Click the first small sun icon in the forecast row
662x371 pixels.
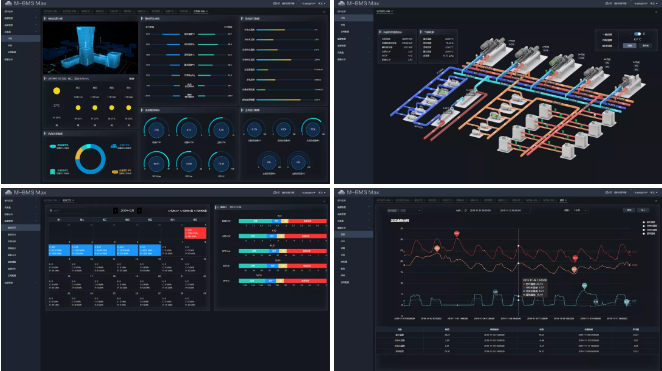click(78, 108)
